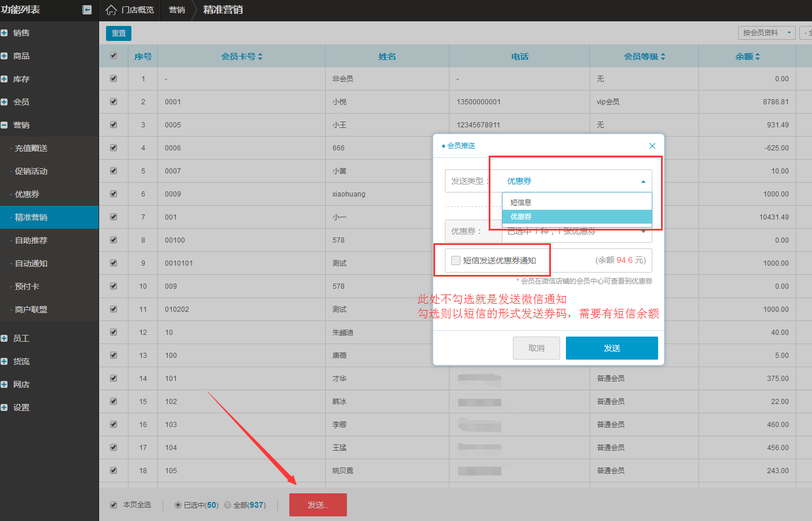Image resolution: width=812 pixels, height=521 pixels.
Task: Click 取消 in the dialog
Action: (537, 348)
